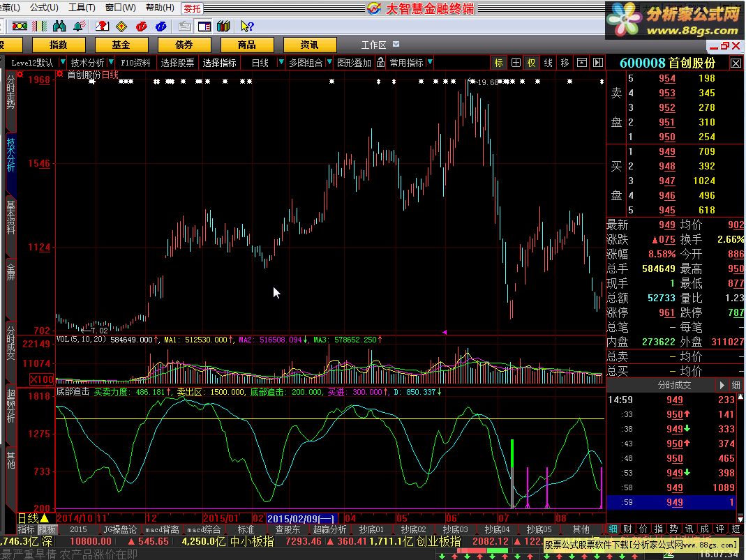Select the 查股东 tab

click(288, 529)
